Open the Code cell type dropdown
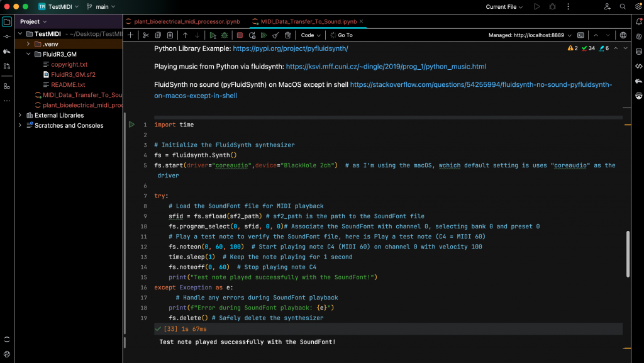This screenshot has width=644, height=363. tap(311, 35)
